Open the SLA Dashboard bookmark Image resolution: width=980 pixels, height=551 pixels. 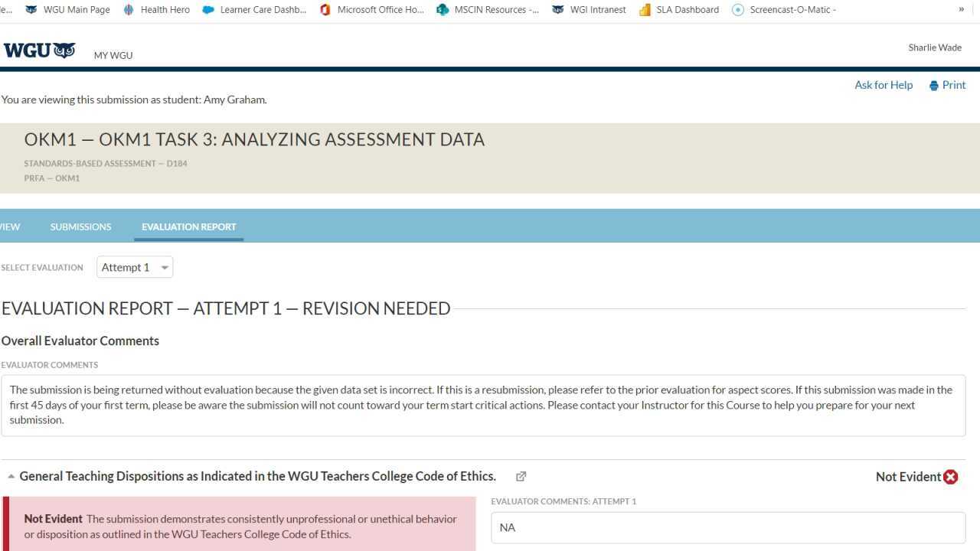[x=679, y=10]
